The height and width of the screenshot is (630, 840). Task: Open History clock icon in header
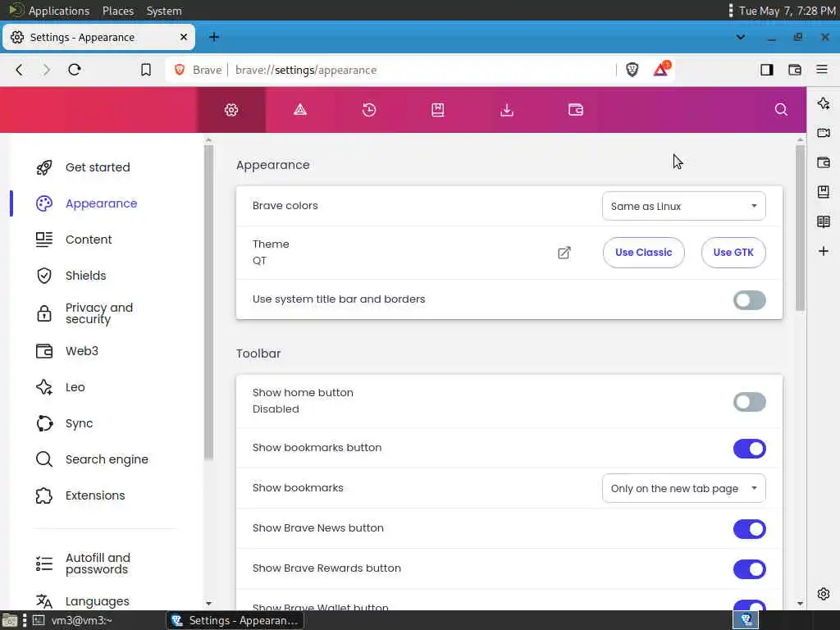(x=369, y=110)
